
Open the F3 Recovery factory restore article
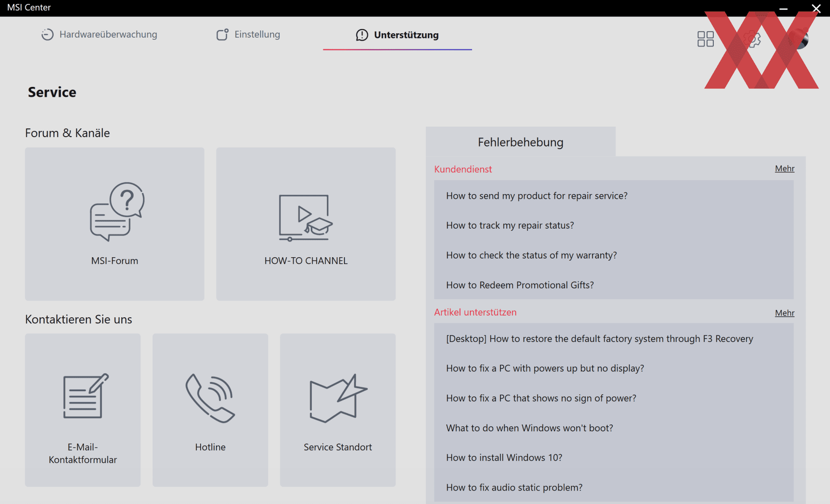point(599,339)
